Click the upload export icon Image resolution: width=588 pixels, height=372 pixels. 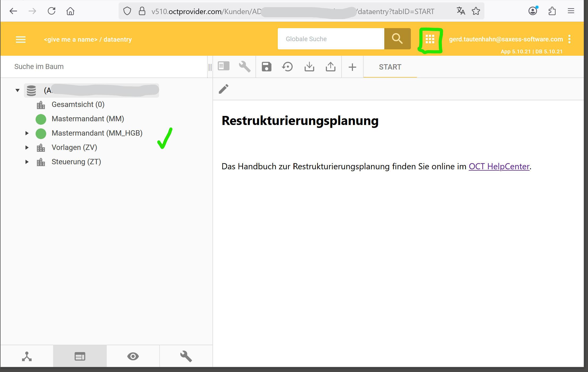tap(330, 67)
